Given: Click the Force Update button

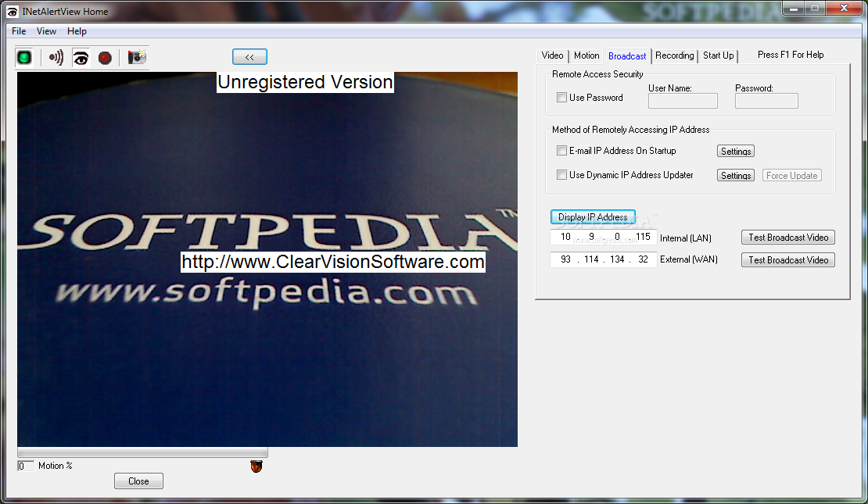Looking at the screenshot, I should (x=791, y=175).
